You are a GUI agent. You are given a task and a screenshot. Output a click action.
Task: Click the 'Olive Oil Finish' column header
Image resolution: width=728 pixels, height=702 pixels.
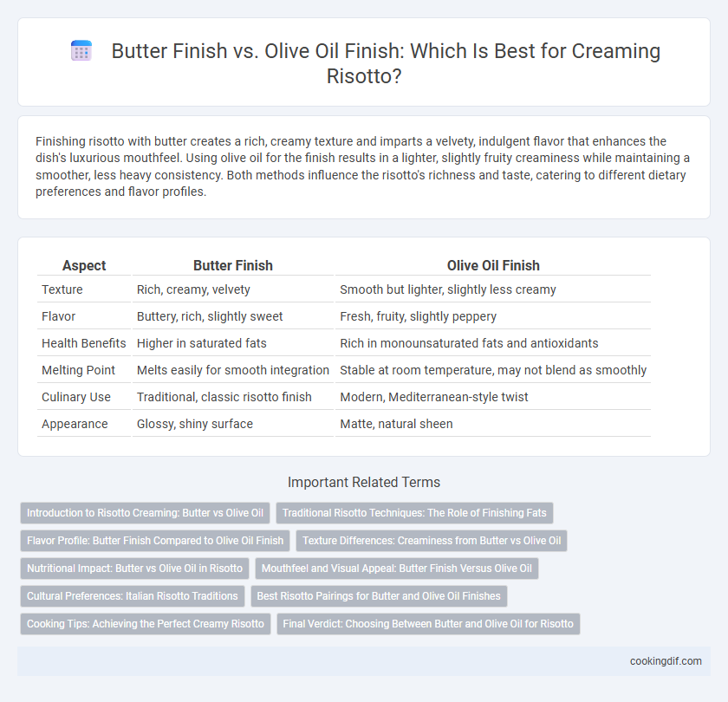[x=493, y=265]
